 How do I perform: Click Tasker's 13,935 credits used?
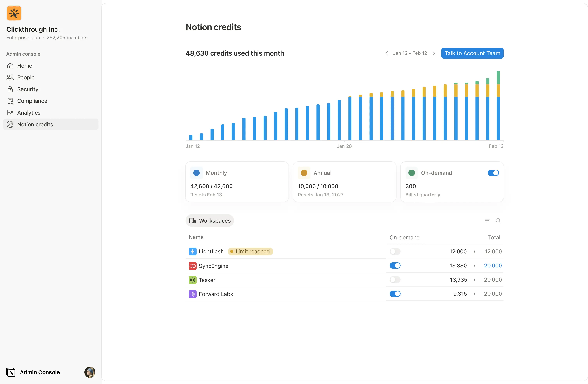[458, 280]
